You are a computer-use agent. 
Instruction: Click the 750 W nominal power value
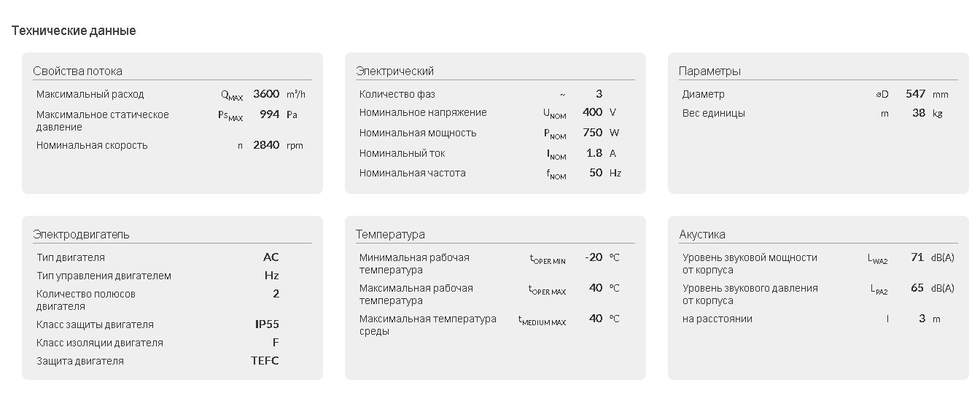[x=593, y=133]
